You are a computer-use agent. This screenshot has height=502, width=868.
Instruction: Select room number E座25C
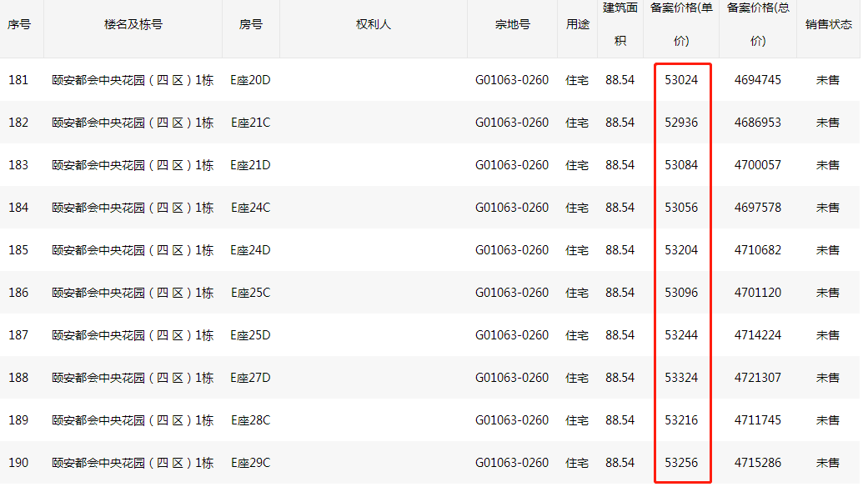pyautogui.click(x=250, y=293)
